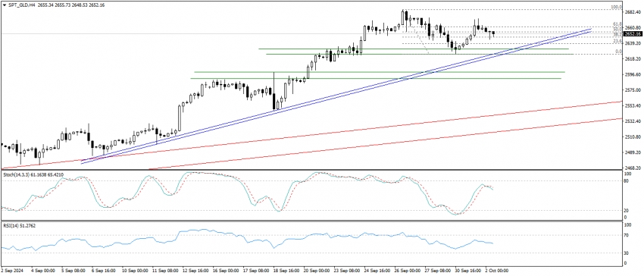Viewport: 644px width, 276px height.
Task: Click the Fibonacci 0.0 level label
Action: [x=618, y=52]
